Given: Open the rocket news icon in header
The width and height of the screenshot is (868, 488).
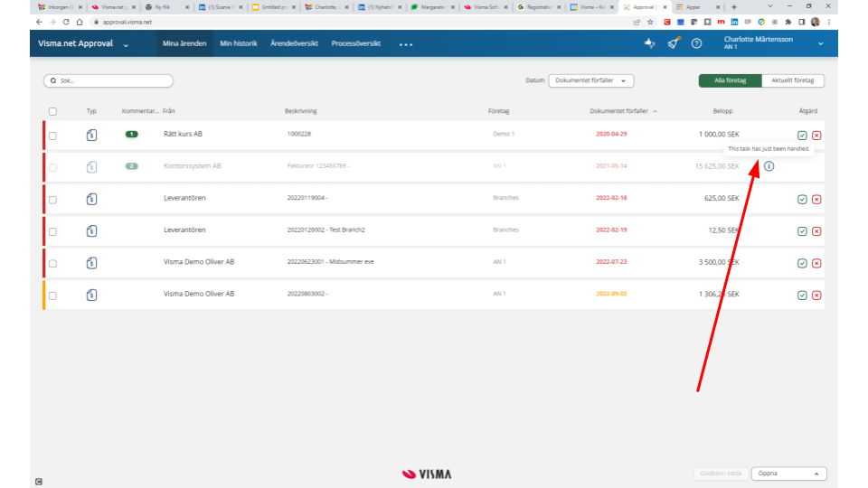Looking at the screenshot, I should coord(673,43).
